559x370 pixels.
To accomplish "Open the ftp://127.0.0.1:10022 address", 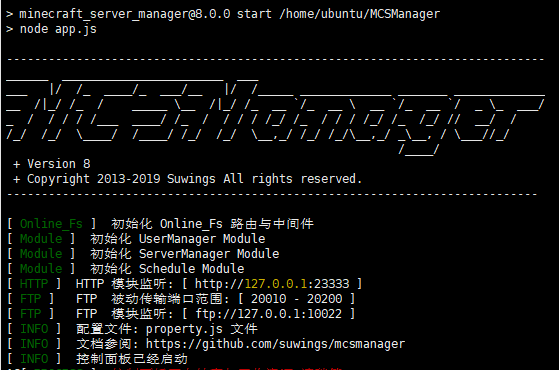I will [x=268, y=314].
